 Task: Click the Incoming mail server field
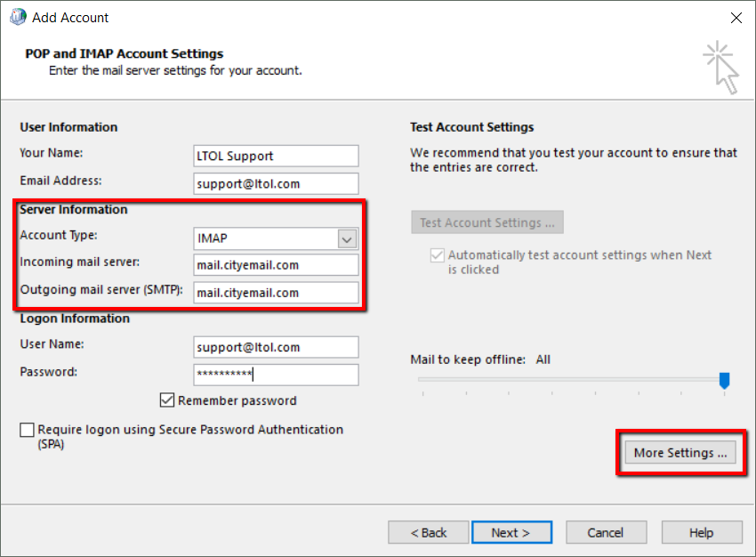click(276, 265)
